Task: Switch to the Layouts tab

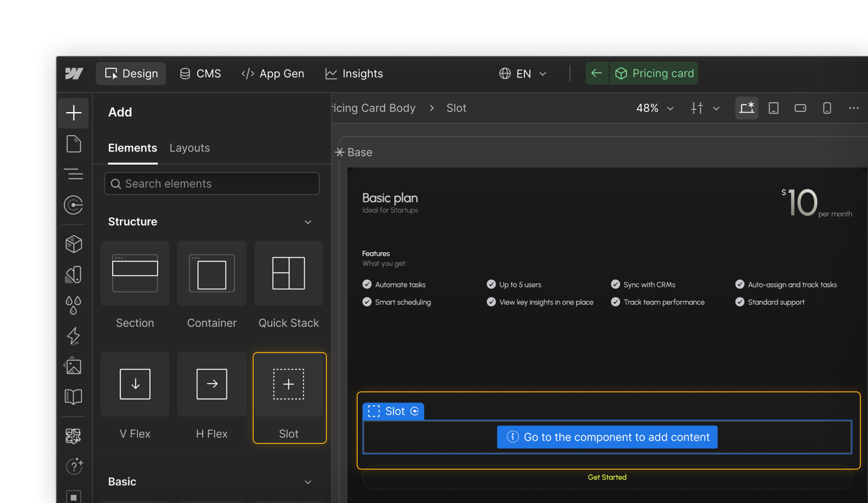Action: 189,148
